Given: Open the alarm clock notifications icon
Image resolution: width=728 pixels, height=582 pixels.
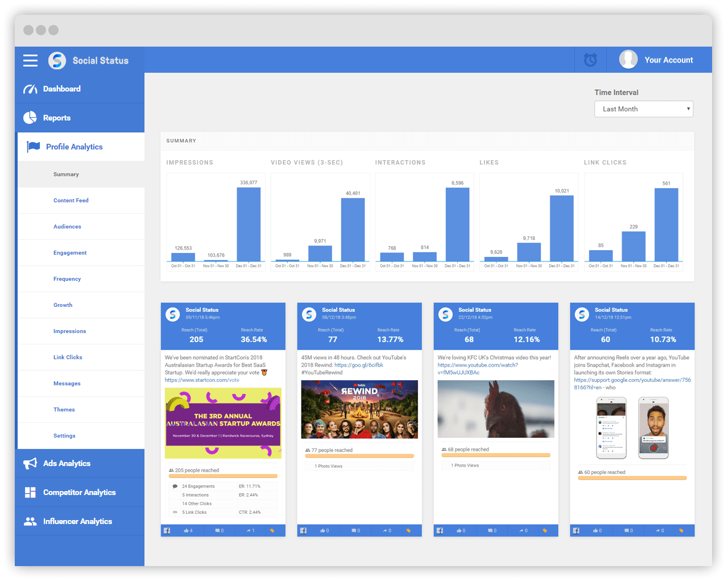Looking at the screenshot, I should point(590,60).
